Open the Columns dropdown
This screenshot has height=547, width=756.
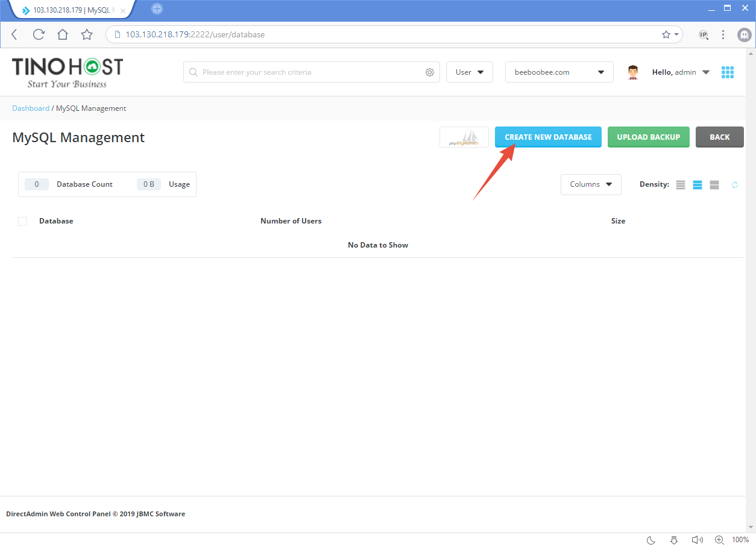pos(590,184)
